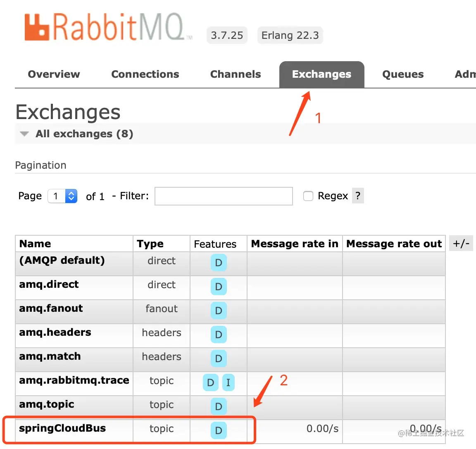Open the amq.direct exchange
The image size is (476, 449).
49,284
